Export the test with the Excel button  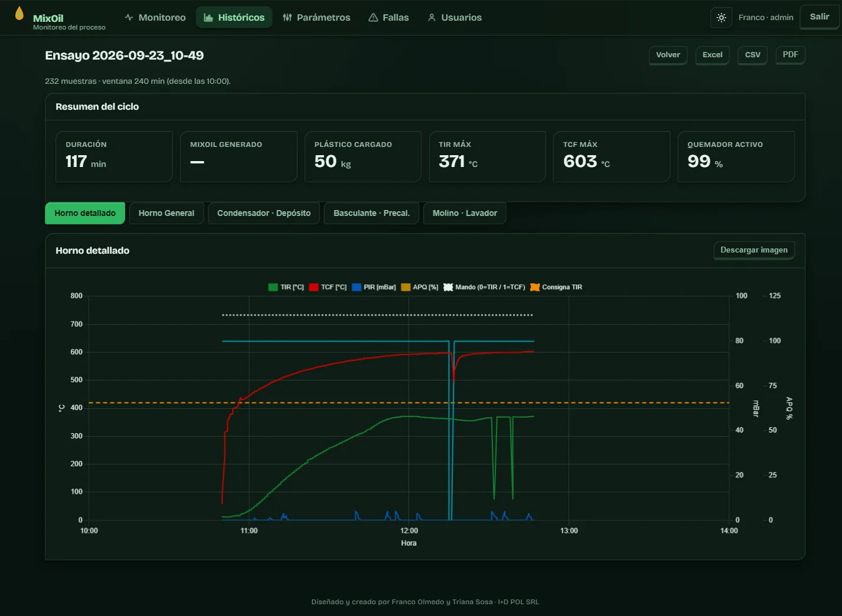click(x=712, y=55)
